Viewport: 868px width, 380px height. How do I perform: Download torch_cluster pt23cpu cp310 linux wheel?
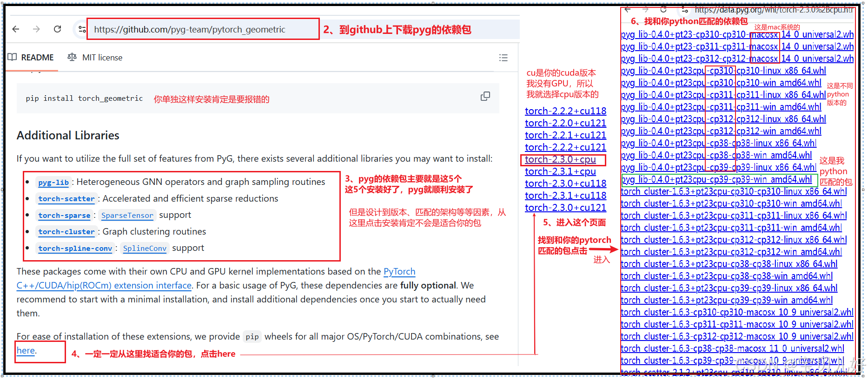pyautogui.click(x=734, y=191)
